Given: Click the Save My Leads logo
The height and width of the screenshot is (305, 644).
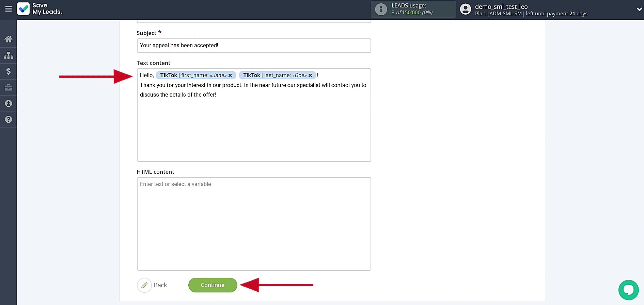Looking at the screenshot, I should (x=40, y=9).
